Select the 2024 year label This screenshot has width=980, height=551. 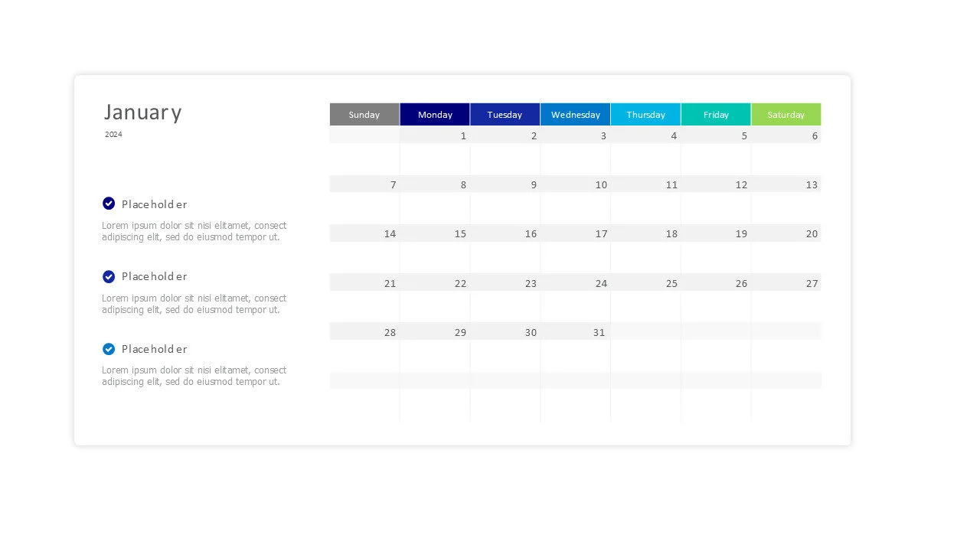(113, 134)
